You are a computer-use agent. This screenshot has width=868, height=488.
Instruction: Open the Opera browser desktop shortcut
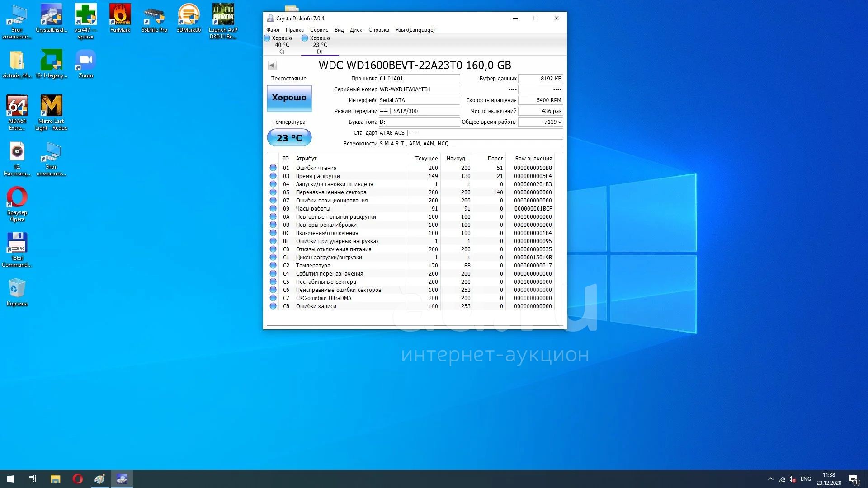point(17,204)
